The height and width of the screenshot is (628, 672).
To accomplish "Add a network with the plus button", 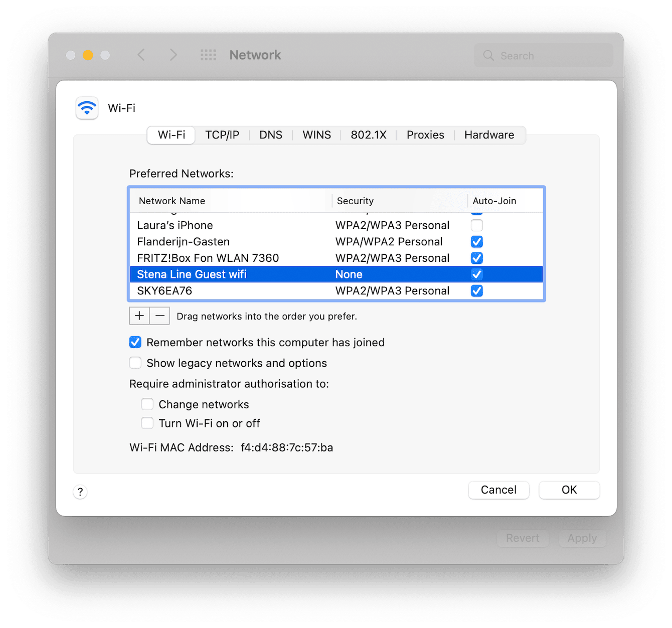I will (x=139, y=316).
